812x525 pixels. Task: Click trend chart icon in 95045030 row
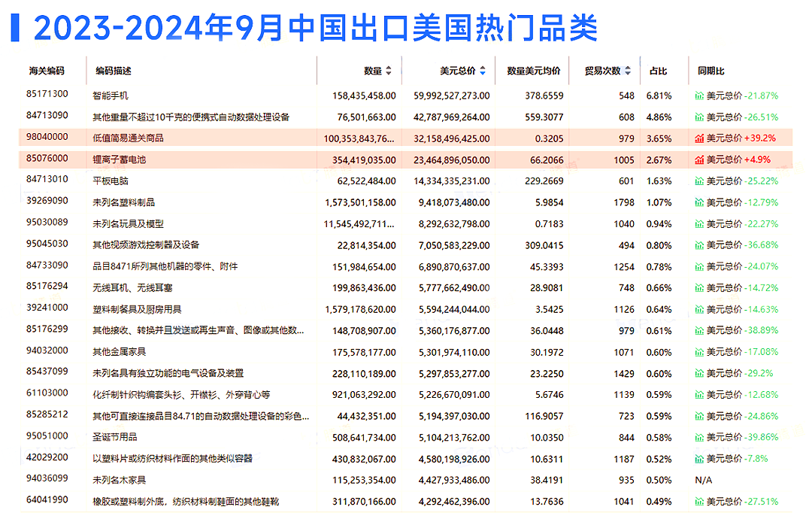coord(699,245)
